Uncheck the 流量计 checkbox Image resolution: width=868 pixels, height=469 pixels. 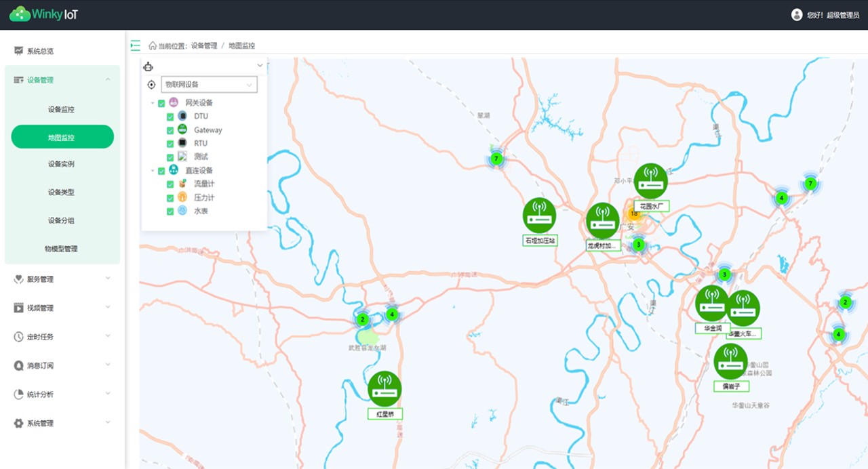pos(170,184)
